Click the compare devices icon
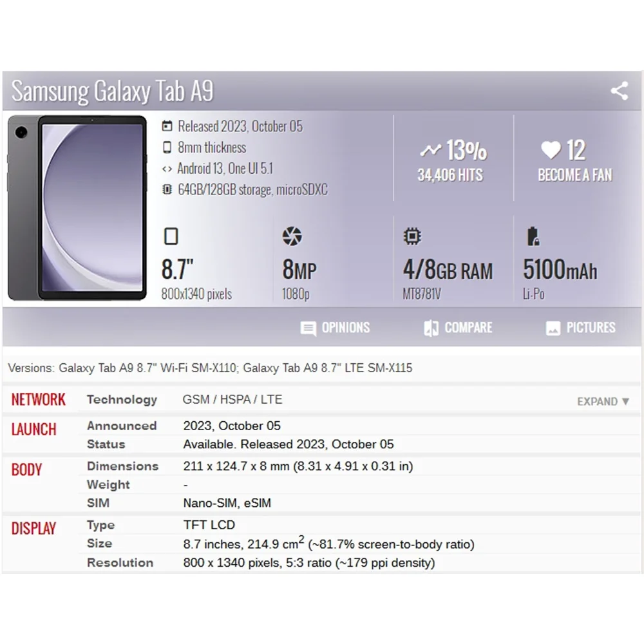Viewport: 644px width, 644px height. pyautogui.click(x=431, y=328)
